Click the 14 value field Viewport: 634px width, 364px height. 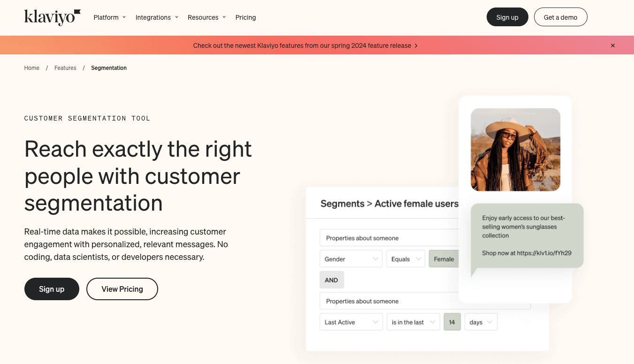coord(452,322)
